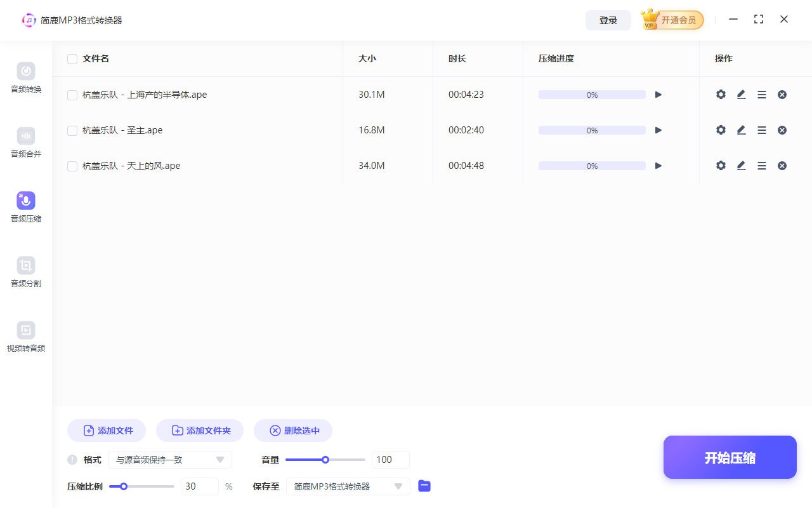Preview playback of 圣主.ape
This screenshot has width=812, height=508.
tap(658, 130)
